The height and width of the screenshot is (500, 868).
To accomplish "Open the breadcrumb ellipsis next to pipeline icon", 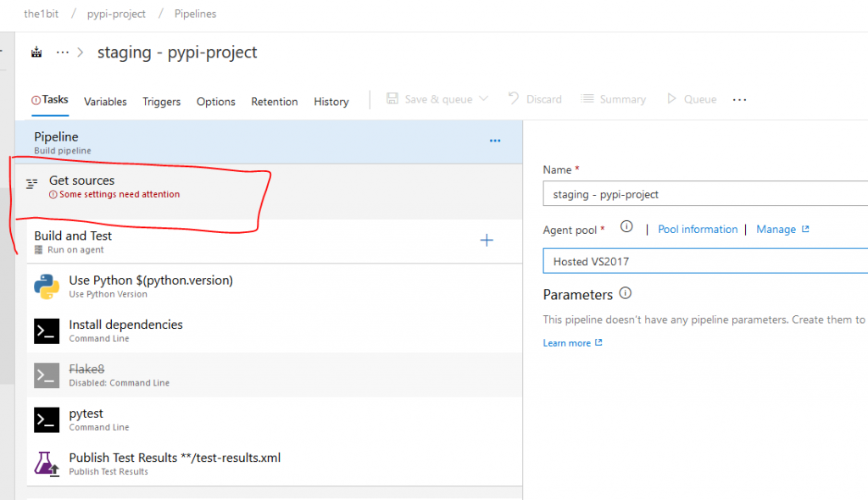I will 63,52.
